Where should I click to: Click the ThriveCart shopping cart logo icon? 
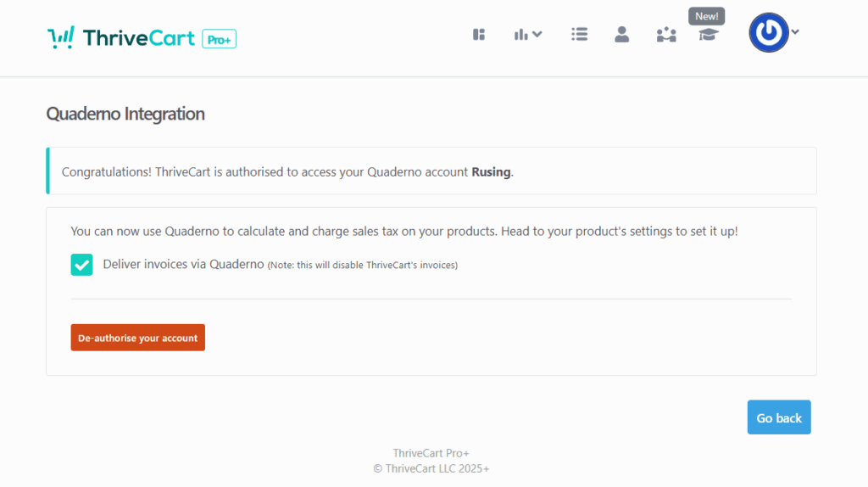click(x=61, y=38)
